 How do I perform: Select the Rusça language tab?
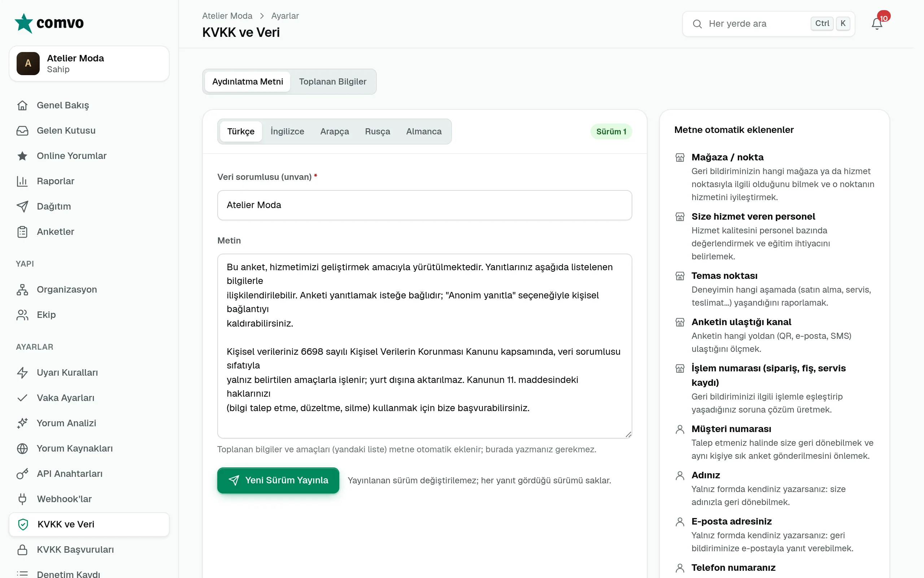[x=377, y=131]
